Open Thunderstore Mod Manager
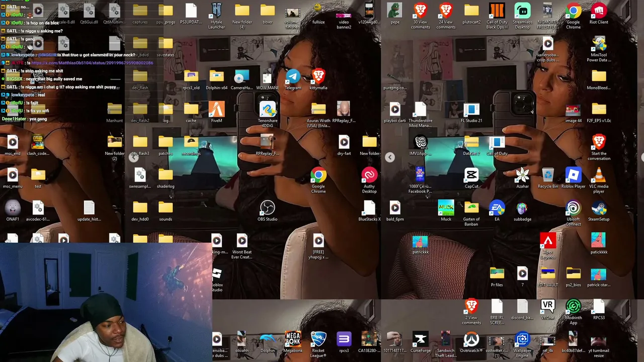 click(420, 114)
